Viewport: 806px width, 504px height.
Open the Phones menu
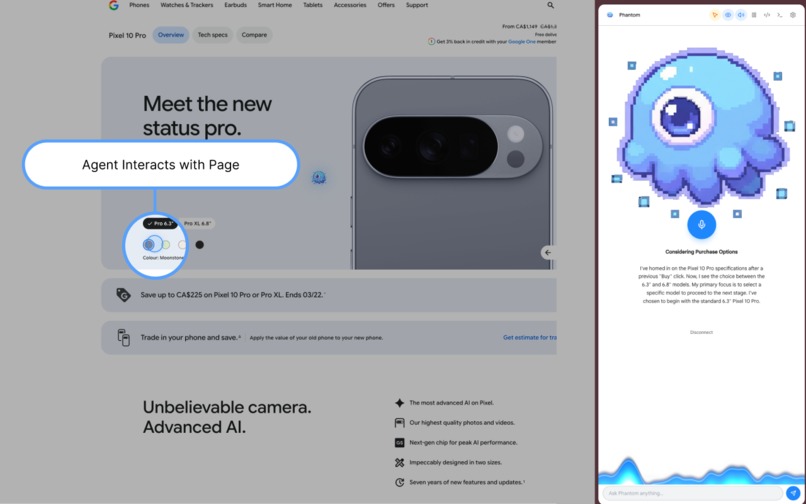[x=139, y=5]
